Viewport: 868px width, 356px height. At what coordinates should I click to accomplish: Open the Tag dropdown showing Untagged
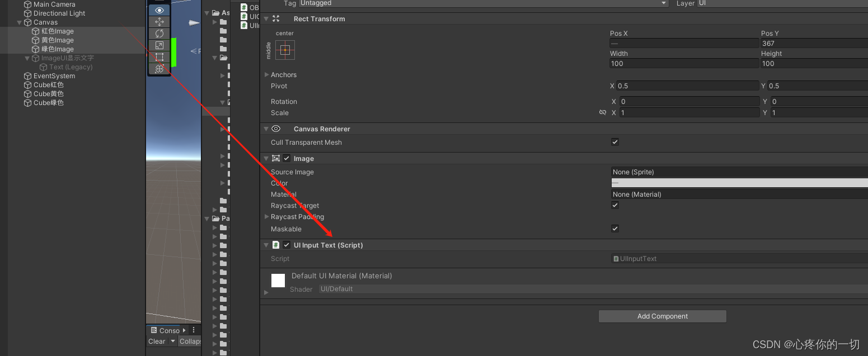pos(484,3)
